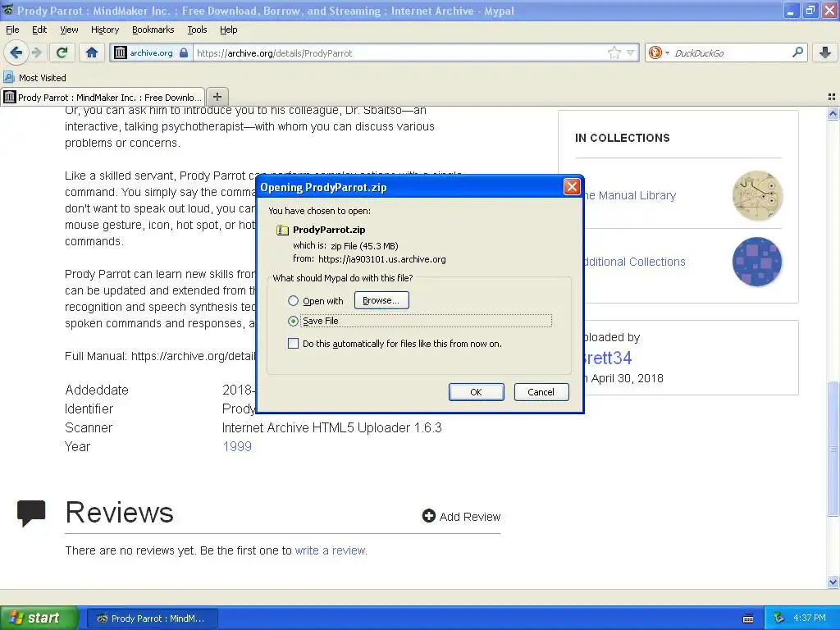Open the Help menu
Viewport: 840px width, 630px height.
click(228, 30)
